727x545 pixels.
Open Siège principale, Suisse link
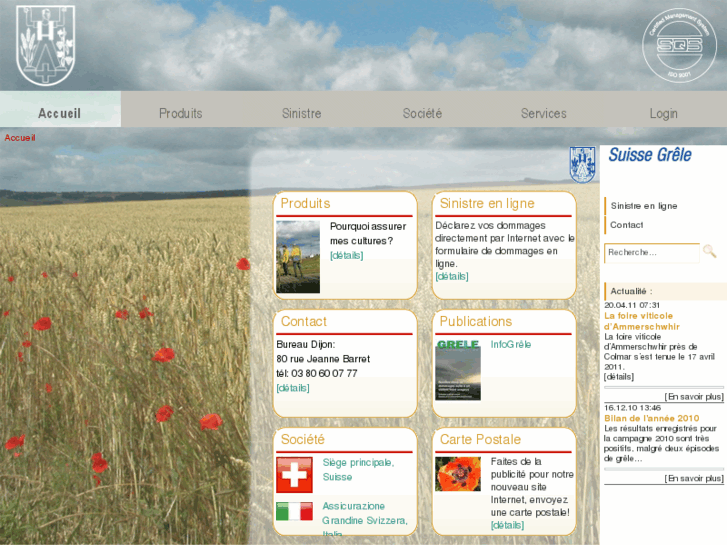coord(358,470)
